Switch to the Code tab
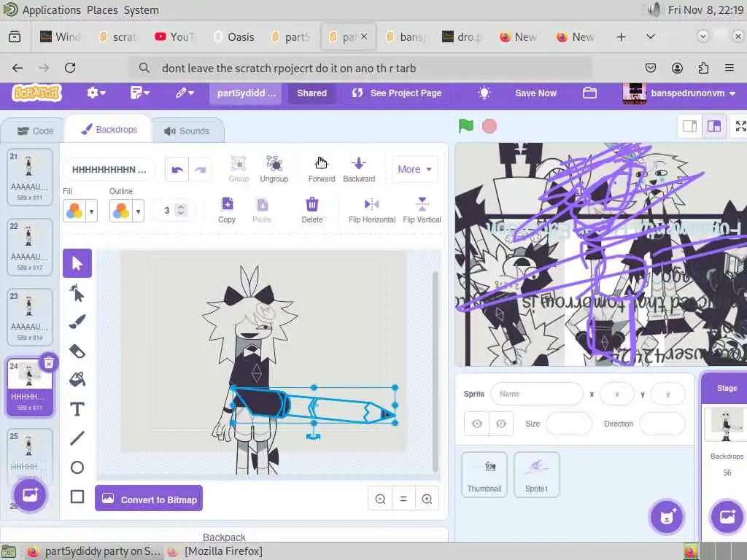The height and width of the screenshot is (560, 747). [35, 131]
